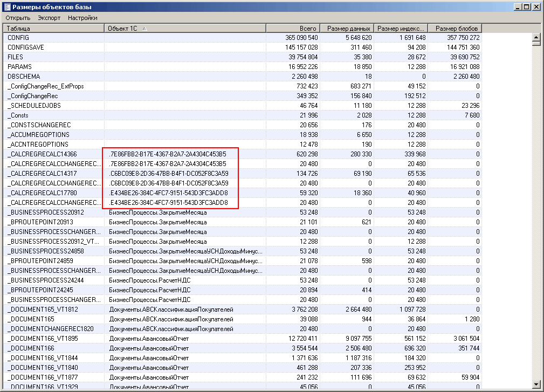Sort by the Размер индекс... column header
This screenshot has width=544, height=392.
point(401,29)
